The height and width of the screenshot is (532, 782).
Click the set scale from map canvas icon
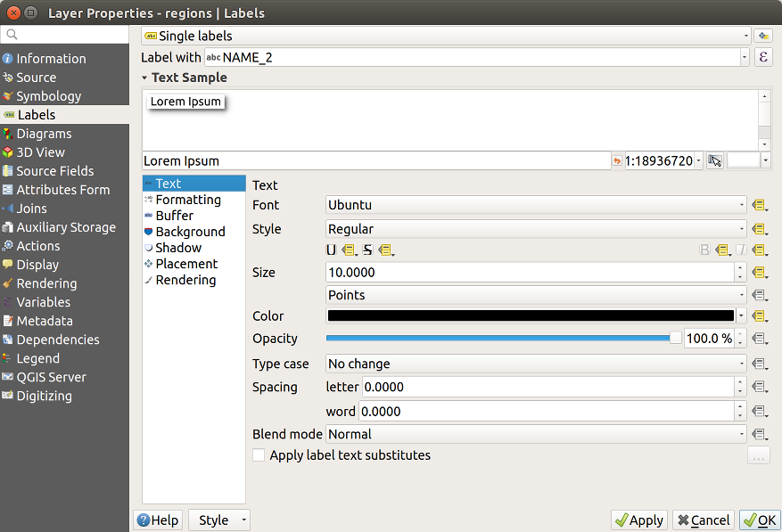[714, 161]
